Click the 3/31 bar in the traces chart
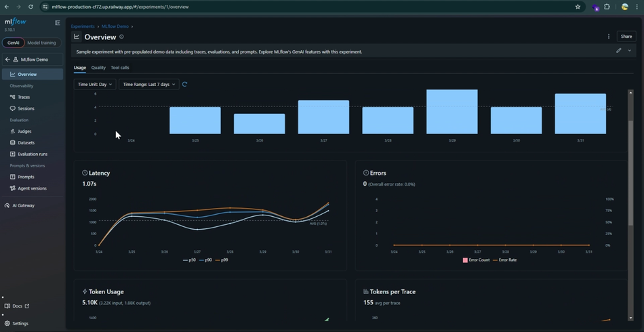Screen dimensions: 644x332 click(x=580, y=114)
